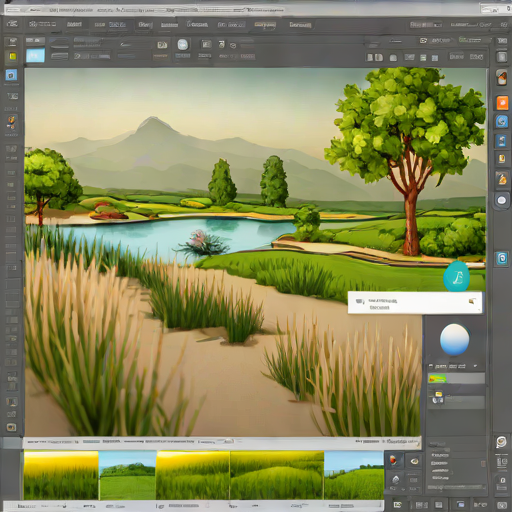This screenshot has height=512, width=512.
Task: Open the dropdown field in the top-right menu bar
Action: coord(426,25)
